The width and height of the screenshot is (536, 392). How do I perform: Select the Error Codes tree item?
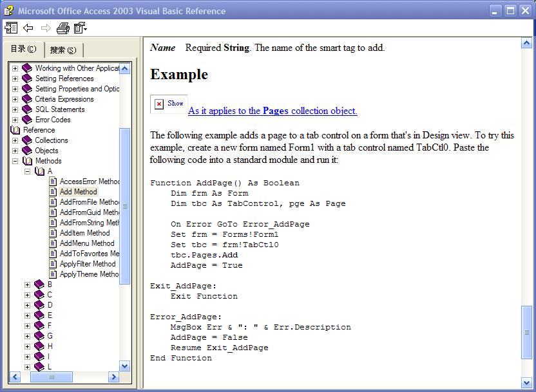pyautogui.click(x=53, y=120)
